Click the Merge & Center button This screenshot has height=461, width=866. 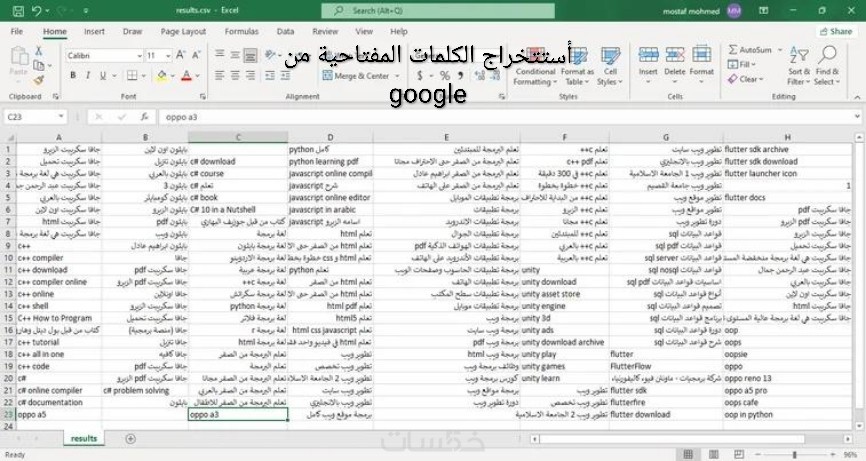(x=356, y=76)
